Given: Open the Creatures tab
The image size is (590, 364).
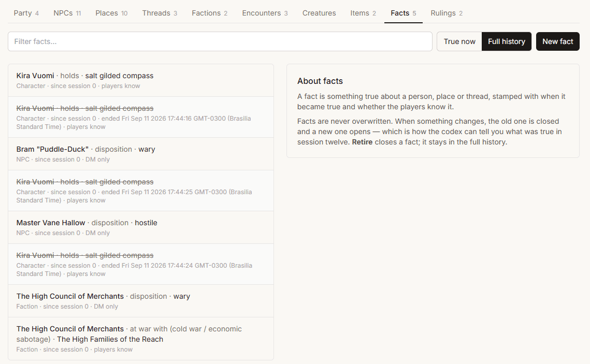Looking at the screenshot, I should point(319,13).
